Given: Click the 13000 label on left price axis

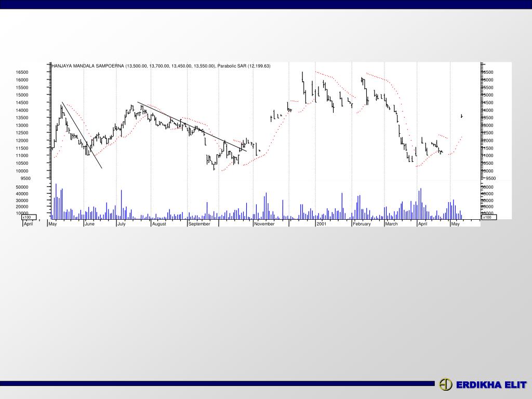Looking at the screenshot, I should coord(22,125).
